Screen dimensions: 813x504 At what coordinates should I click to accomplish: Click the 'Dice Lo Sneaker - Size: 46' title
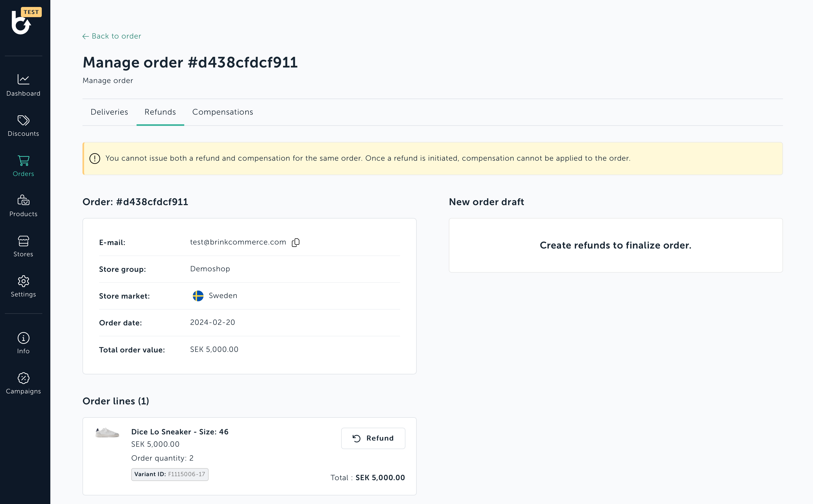[180, 432]
